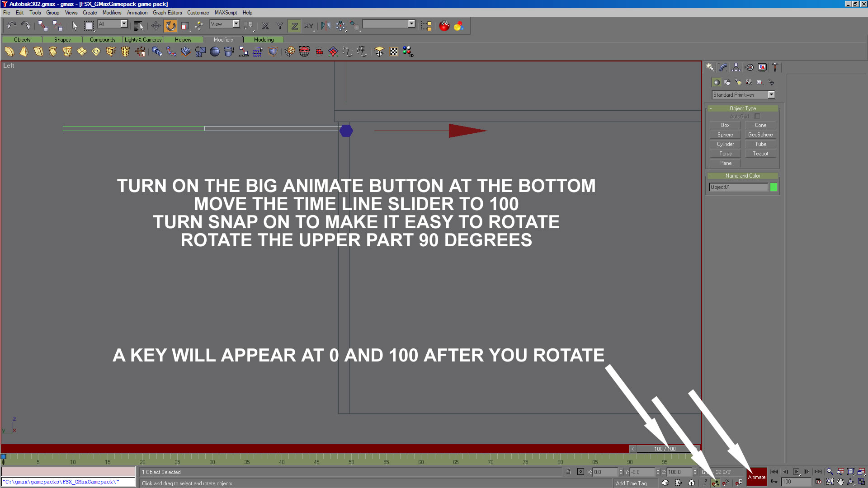Select the Rotate tool in toolbar
Viewport: 868px width, 488px height.
tap(170, 26)
